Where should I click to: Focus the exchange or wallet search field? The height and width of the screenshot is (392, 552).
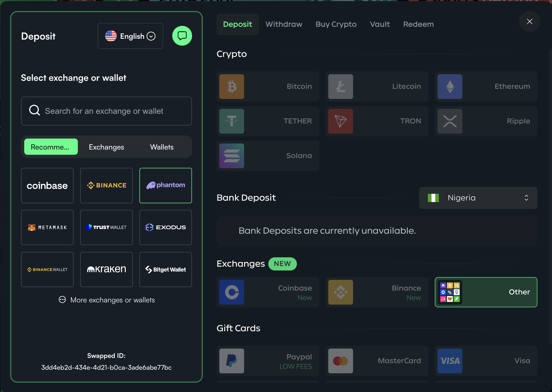click(x=106, y=111)
